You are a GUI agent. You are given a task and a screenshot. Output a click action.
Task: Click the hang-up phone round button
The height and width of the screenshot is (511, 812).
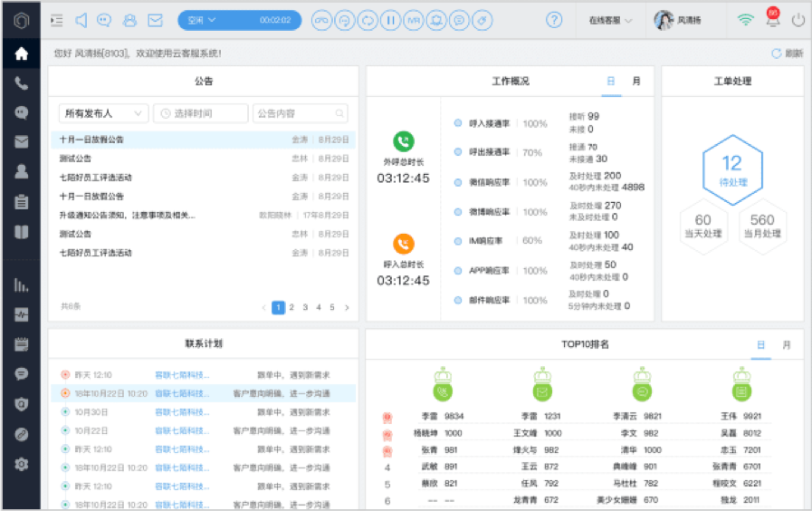pos(321,20)
